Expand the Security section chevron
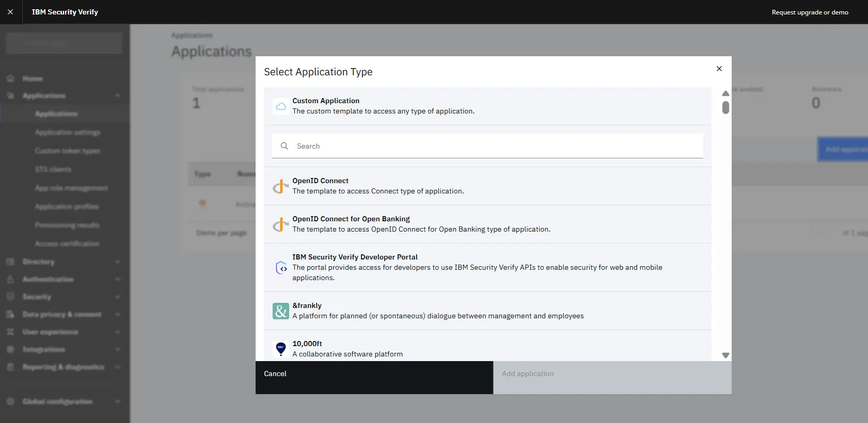The width and height of the screenshot is (868, 423). 118,297
